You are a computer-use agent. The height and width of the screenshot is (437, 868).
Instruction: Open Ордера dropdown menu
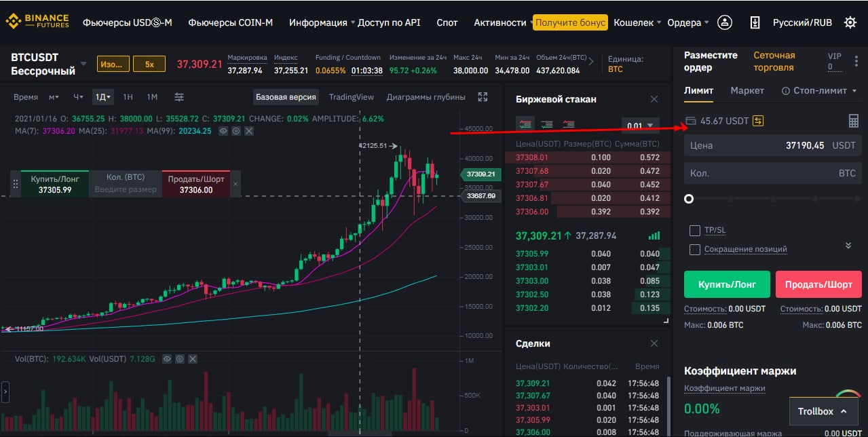coord(687,22)
